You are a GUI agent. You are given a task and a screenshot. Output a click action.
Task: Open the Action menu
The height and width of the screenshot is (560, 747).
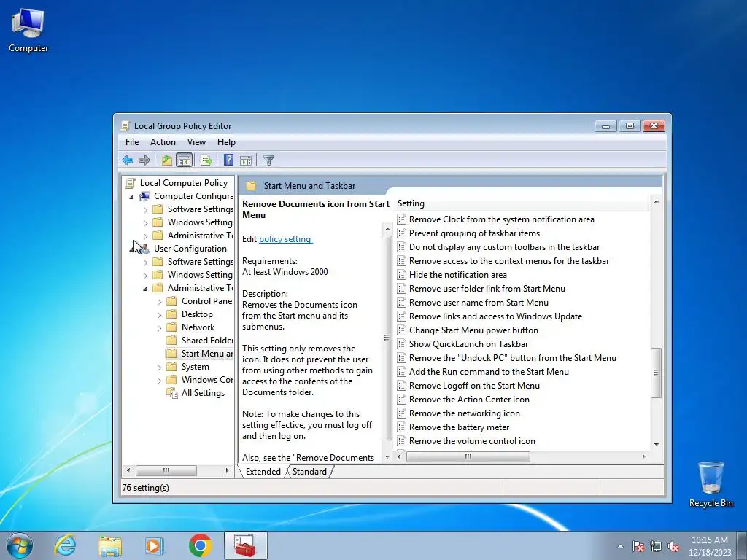click(163, 142)
